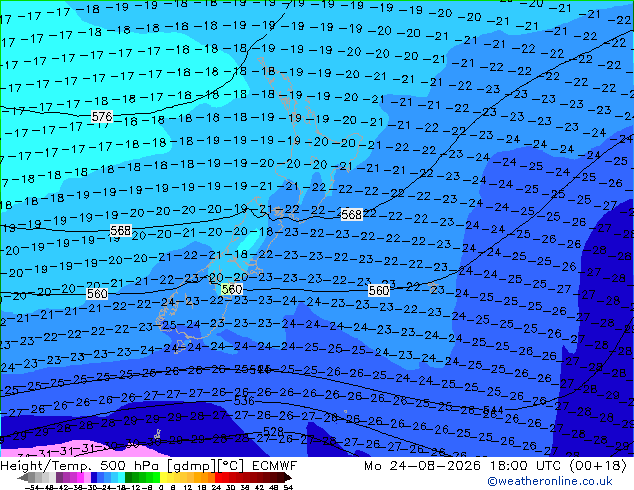This screenshot has width=634, height=490.
Task: Click the dark right arrow of the color legend
Action: (x=288, y=478)
